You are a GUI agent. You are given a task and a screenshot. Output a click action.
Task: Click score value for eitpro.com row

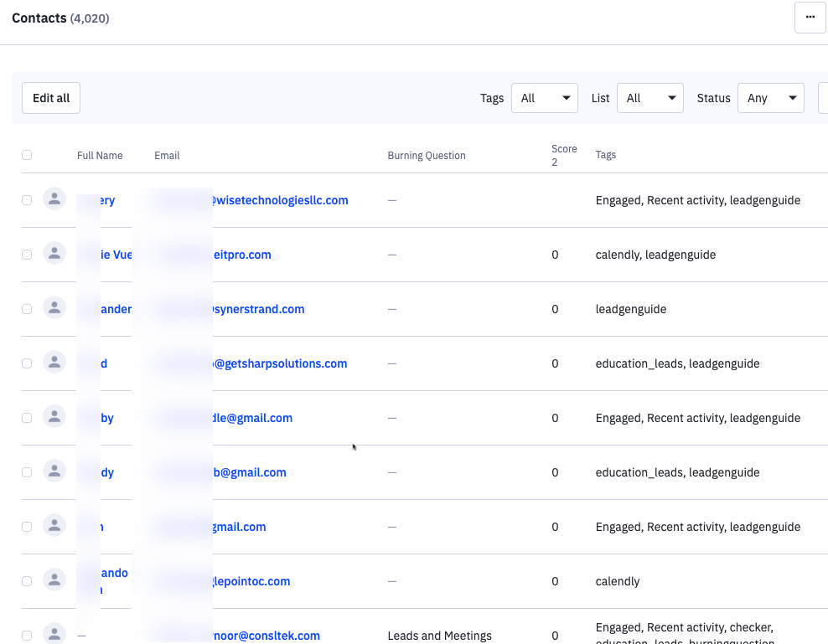pyautogui.click(x=555, y=255)
